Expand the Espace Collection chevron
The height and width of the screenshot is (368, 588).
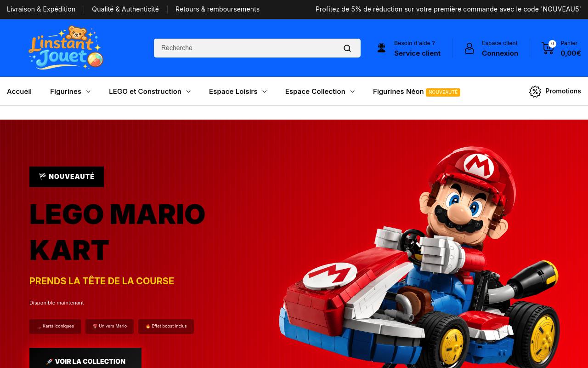pos(352,92)
